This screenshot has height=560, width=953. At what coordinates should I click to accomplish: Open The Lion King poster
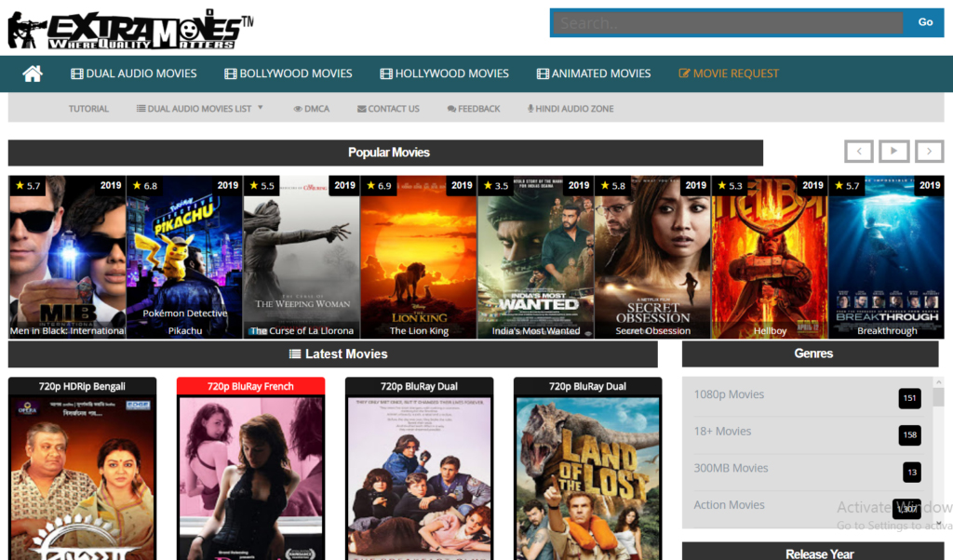418,257
